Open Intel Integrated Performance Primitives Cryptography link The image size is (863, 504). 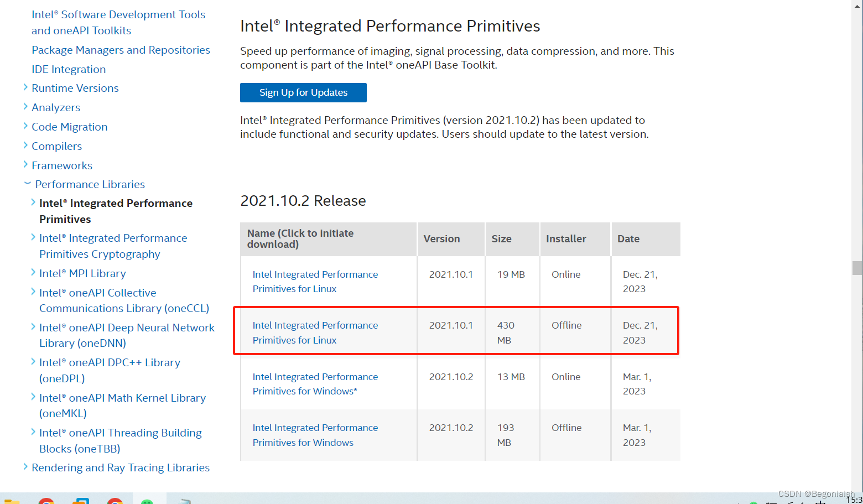point(113,246)
